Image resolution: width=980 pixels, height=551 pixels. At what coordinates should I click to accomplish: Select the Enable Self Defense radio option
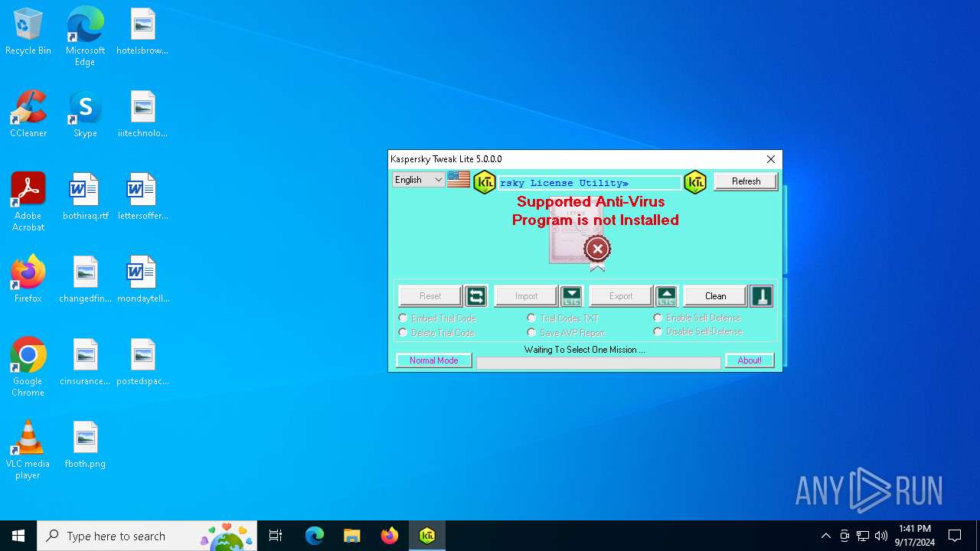697,318
